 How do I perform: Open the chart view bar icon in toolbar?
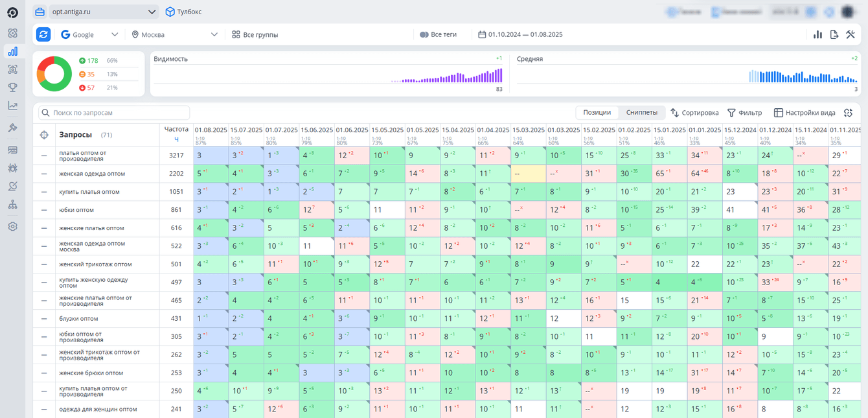click(x=817, y=34)
